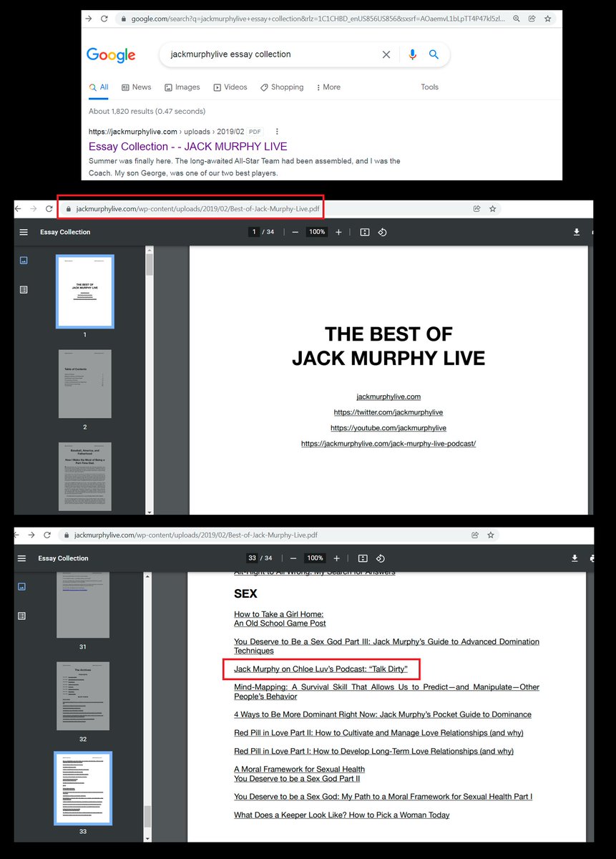Select thumbnail view icon in page 1 viewer sidebar
Viewport: 616px width, 859px height.
click(24, 261)
